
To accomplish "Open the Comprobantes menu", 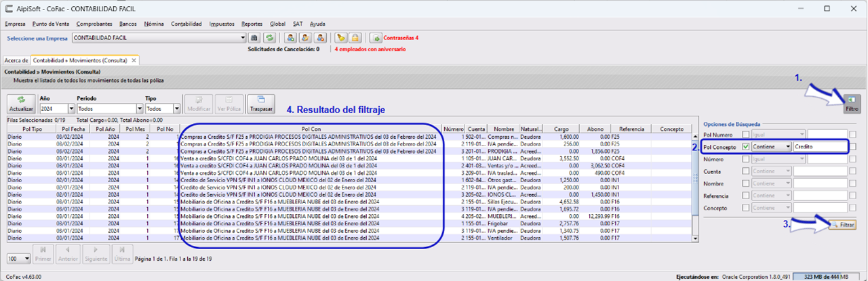I will point(95,24).
